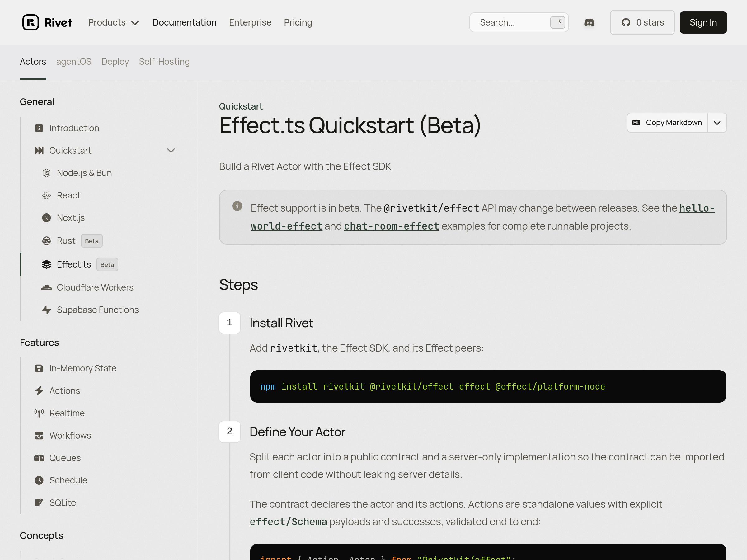Click the Install Rivet step heading

(x=281, y=323)
